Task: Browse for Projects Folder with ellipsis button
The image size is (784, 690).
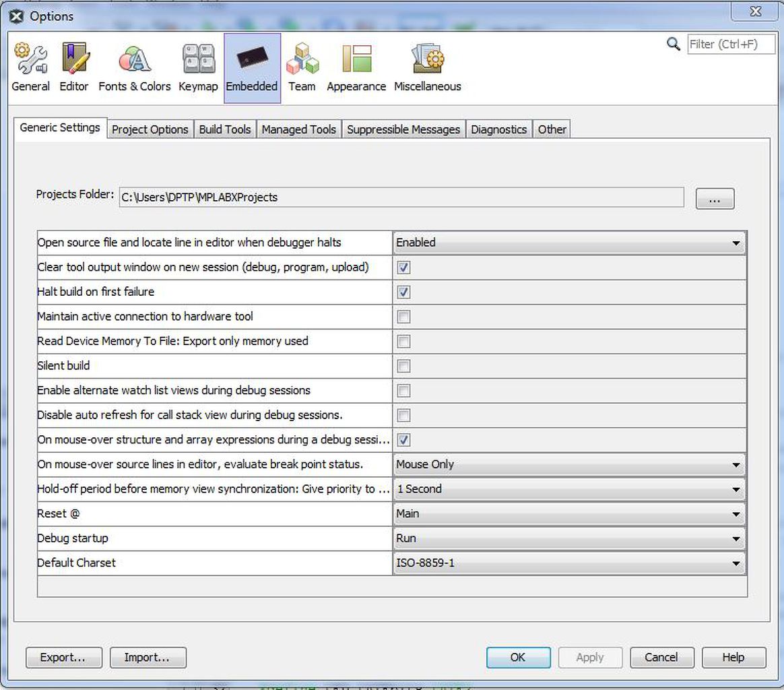Action: 715,198
